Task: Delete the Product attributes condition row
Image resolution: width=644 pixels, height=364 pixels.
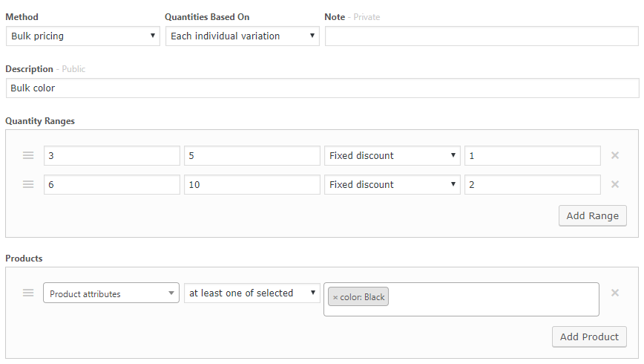Action: coord(615,293)
